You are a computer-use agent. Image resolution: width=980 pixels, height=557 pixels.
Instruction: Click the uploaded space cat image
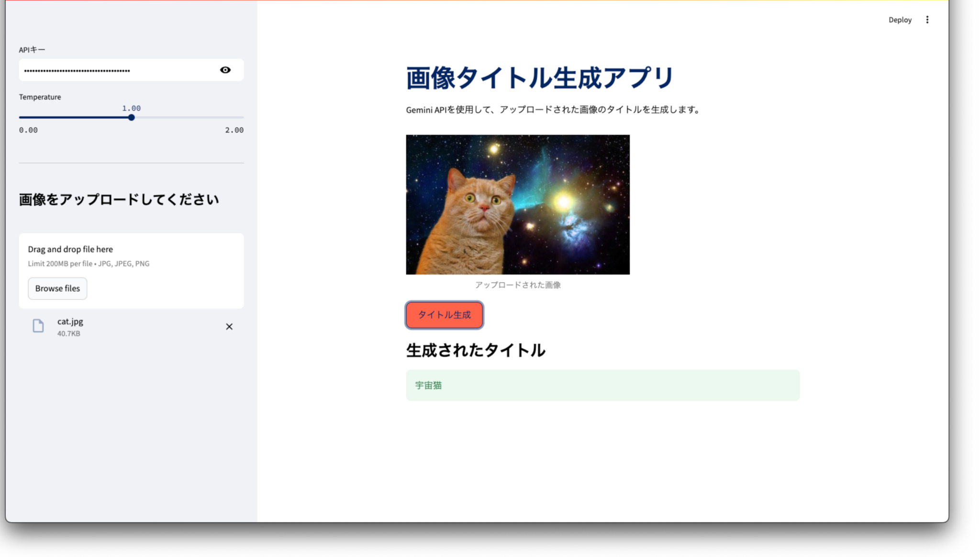point(518,204)
